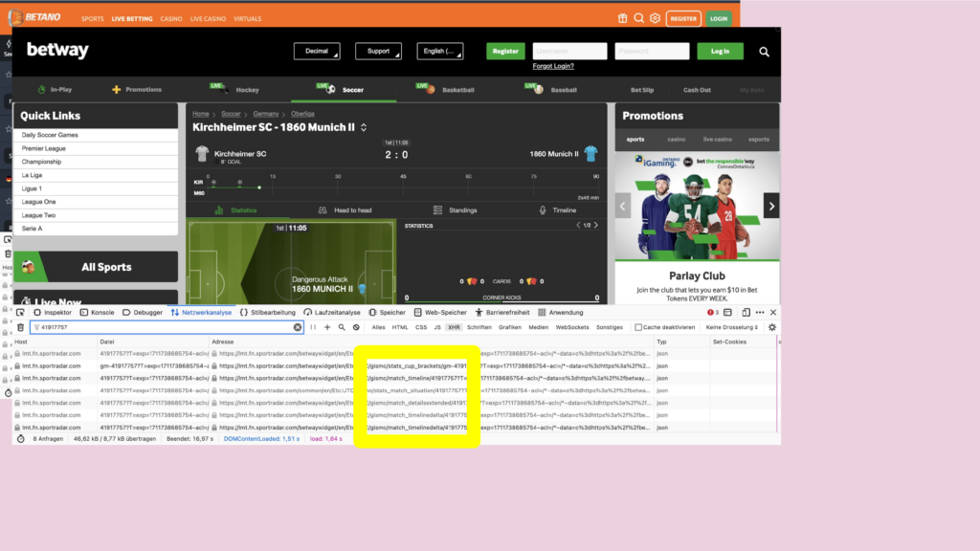Screen dimensions: 980x551
Task: Toggle responsive design mode icon
Action: click(x=746, y=313)
